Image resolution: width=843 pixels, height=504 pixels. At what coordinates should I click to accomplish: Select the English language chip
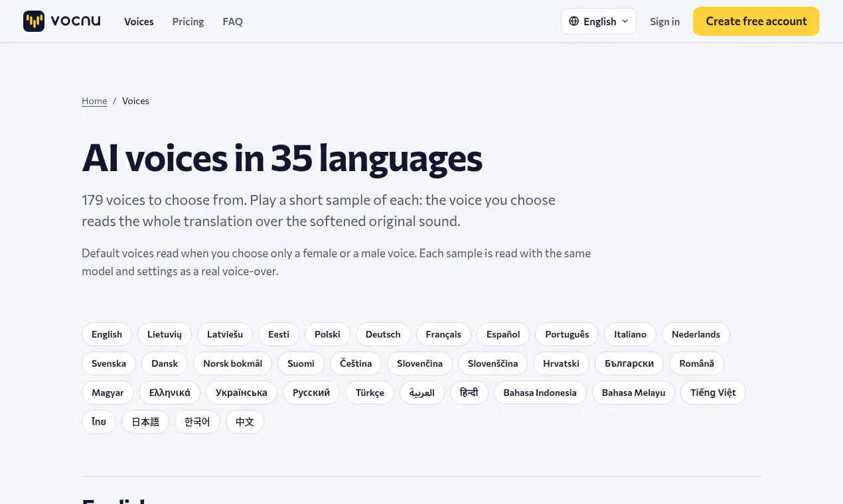point(107,334)
